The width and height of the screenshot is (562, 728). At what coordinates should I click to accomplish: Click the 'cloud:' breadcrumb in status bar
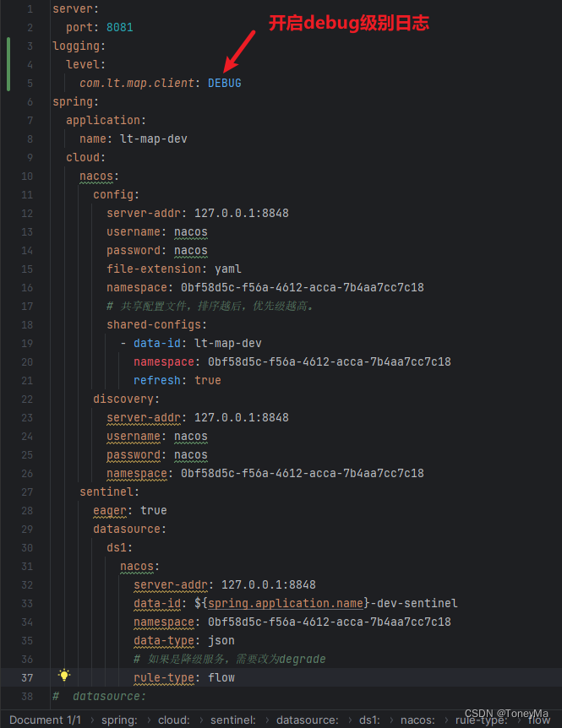(174, 720)
